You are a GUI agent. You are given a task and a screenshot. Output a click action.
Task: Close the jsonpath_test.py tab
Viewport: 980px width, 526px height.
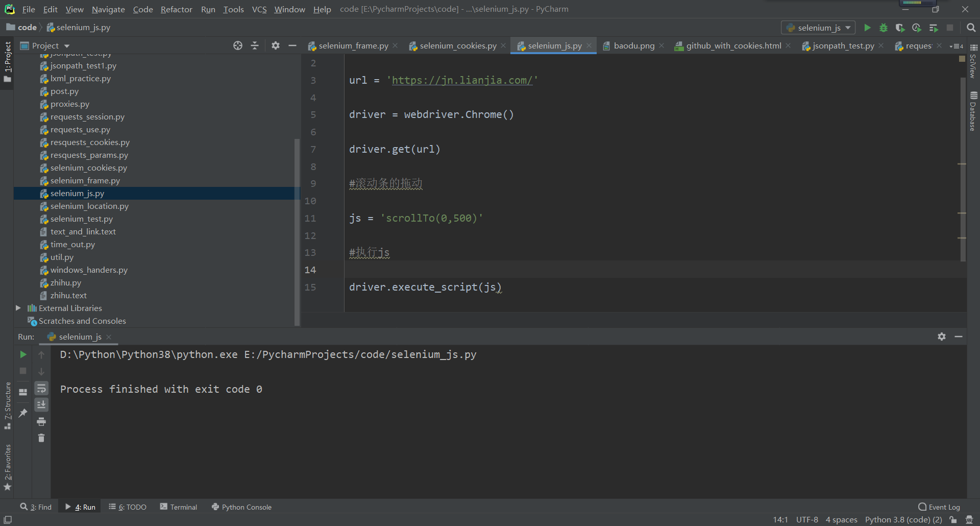point(881,45)
